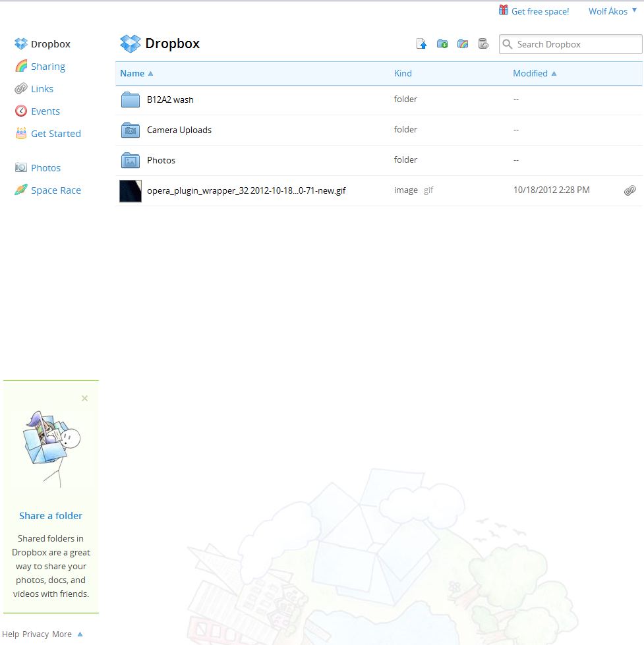Click the Space Race planet icon
The width and height of the screenshot is (644, 645).
click(x=21, y=190)
